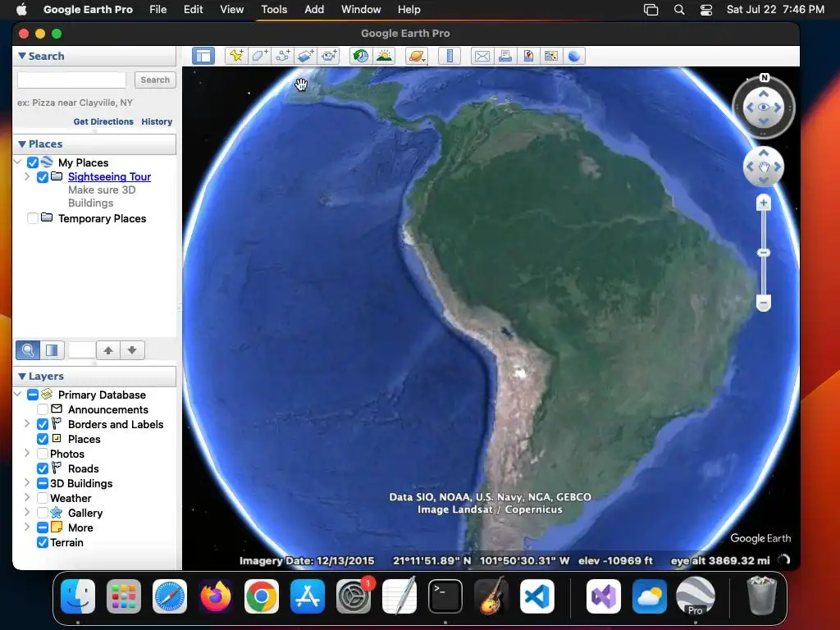Add a placemark with yellow pushpin icon

point(236,56)
